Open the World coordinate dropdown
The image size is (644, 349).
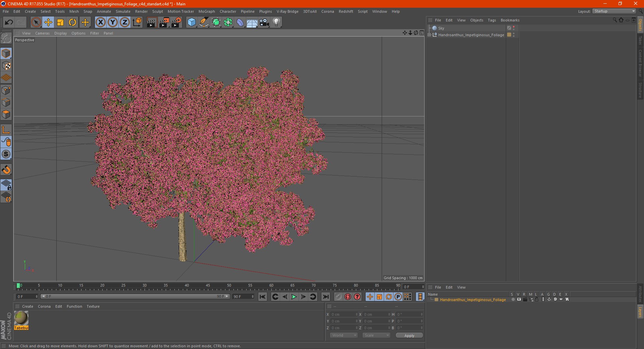[x=344, y=335]
